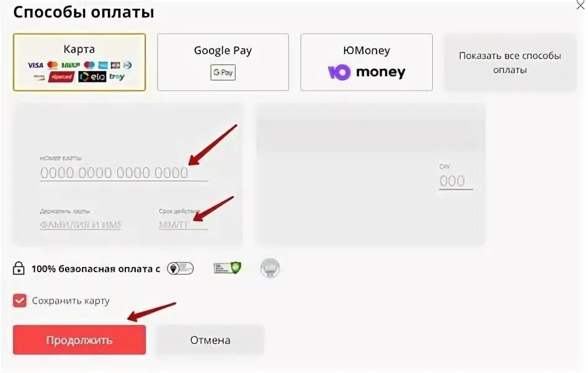The height and width of the screenshot is (373, 588).
Task: Click the CVV code field
Action: pos(456,182)
